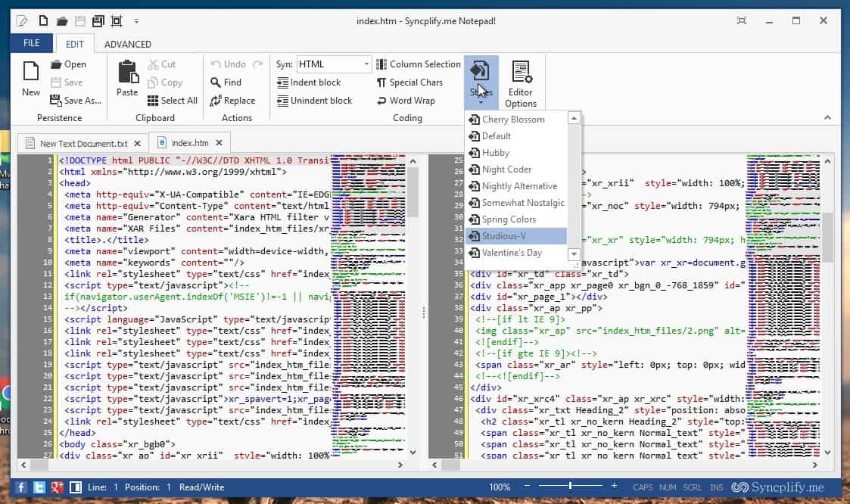The height and width of the screenshot is (504, 850).
Task: Choose the Default style
Action: point(515,136)
